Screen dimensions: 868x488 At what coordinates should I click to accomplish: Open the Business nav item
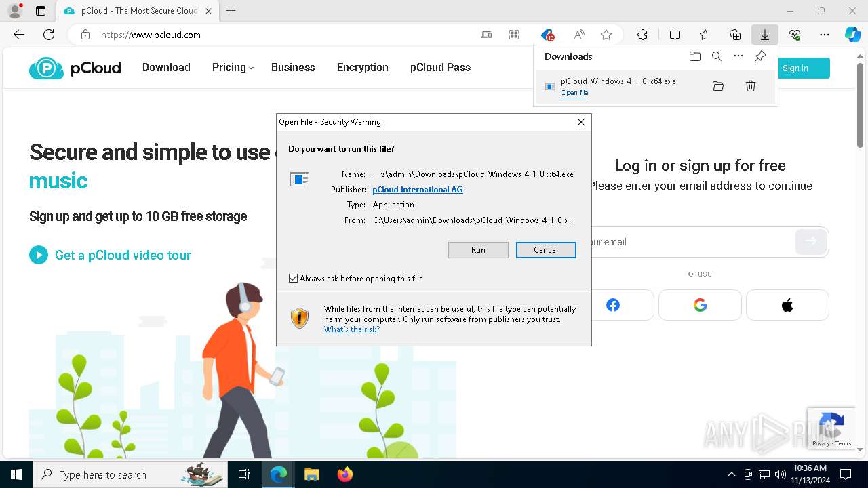pyautogui.click(x=293, y=67)
